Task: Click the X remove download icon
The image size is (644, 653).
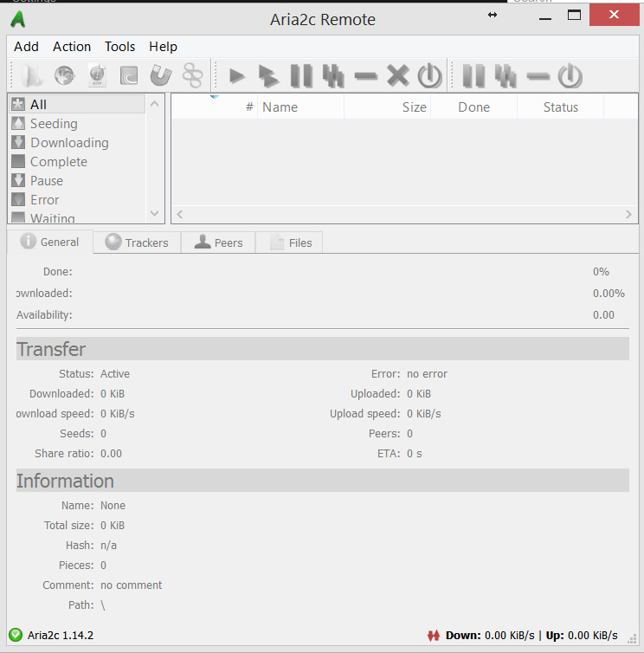Action: (x=397, y=76)
